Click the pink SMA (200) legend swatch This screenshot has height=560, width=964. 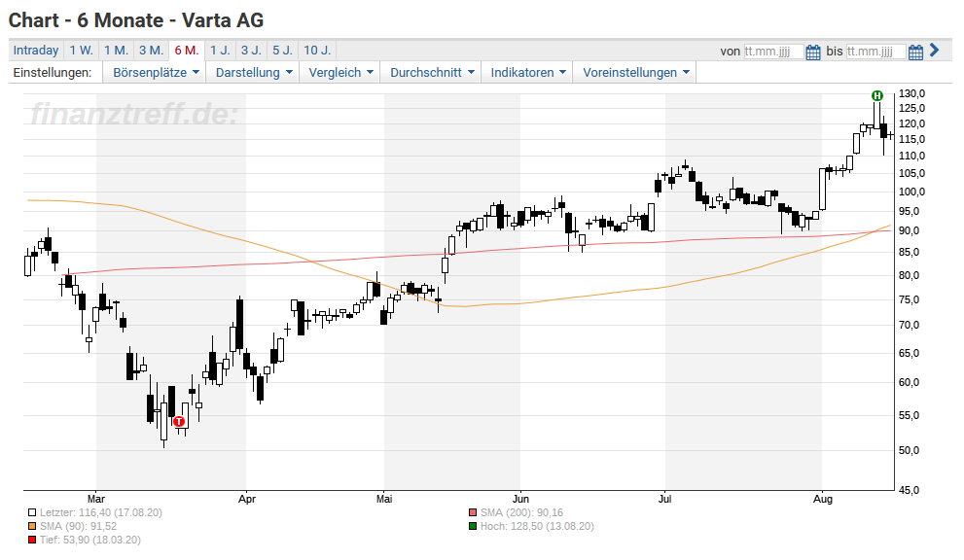click(473, 512)
